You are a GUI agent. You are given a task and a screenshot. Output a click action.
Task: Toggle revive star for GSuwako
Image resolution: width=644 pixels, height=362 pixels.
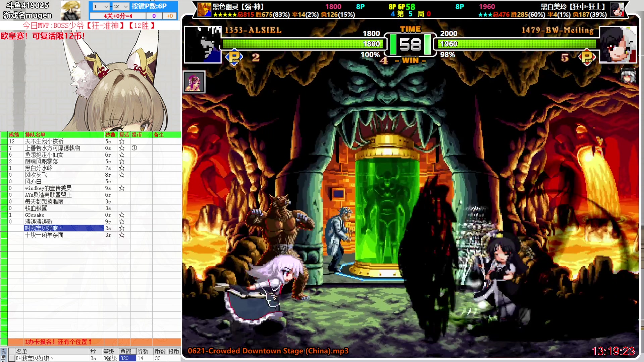click(x=122, y=215)
